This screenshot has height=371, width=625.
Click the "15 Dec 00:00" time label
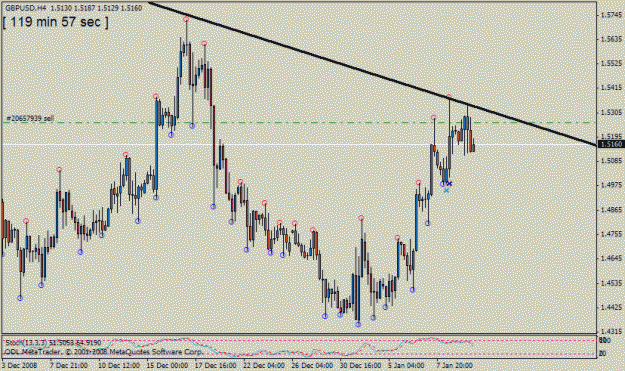(167, 365)
